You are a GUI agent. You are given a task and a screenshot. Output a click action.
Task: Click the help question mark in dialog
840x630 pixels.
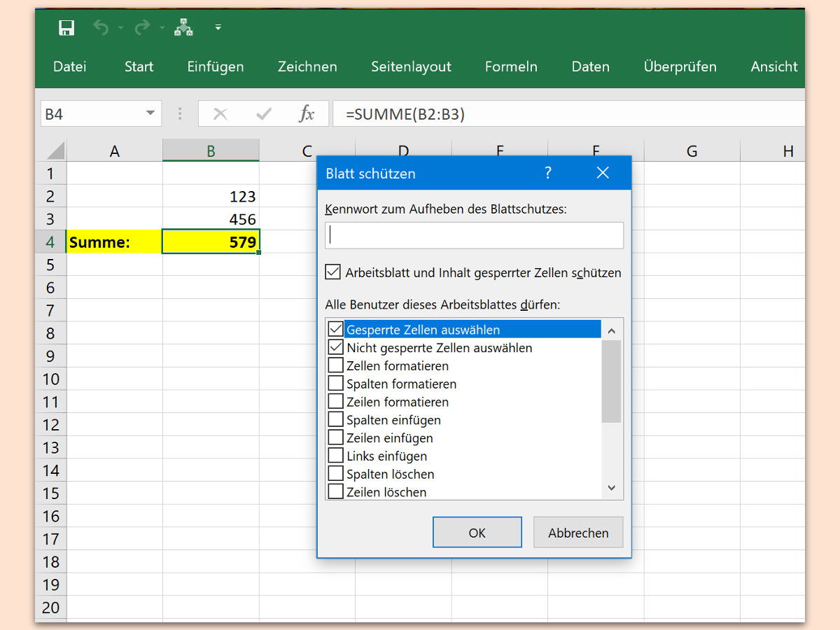click(x=548, y=173)
